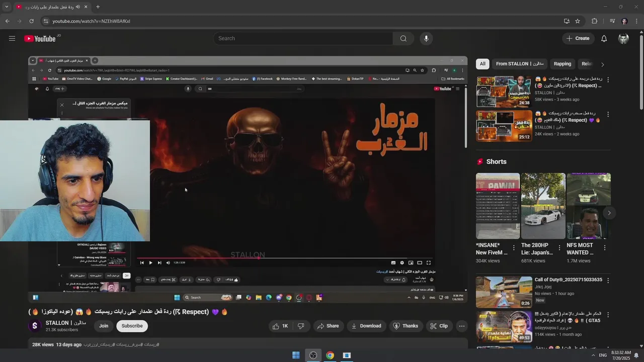Open taskbar clock and date
This screenshot has width=644, height=362.
point(621,355)
